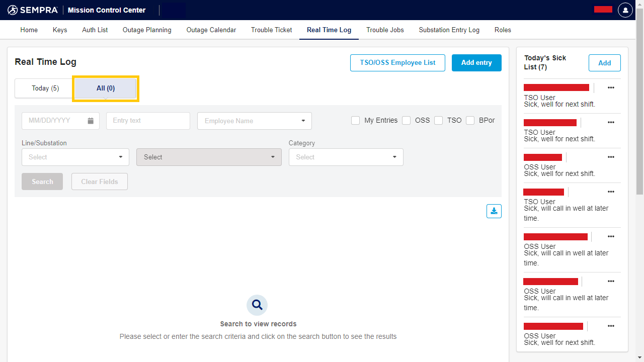Expand the Employee Name dropdown

[x=255, y=121]
